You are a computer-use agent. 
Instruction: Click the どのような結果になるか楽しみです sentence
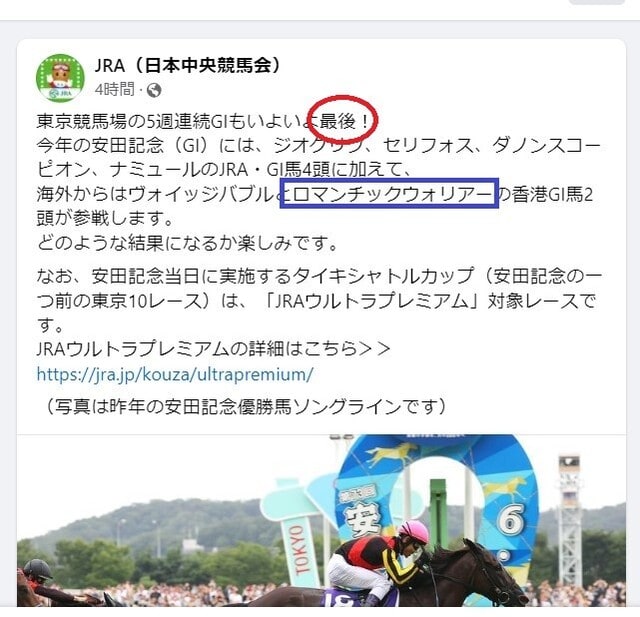click(x=187, y=244)
